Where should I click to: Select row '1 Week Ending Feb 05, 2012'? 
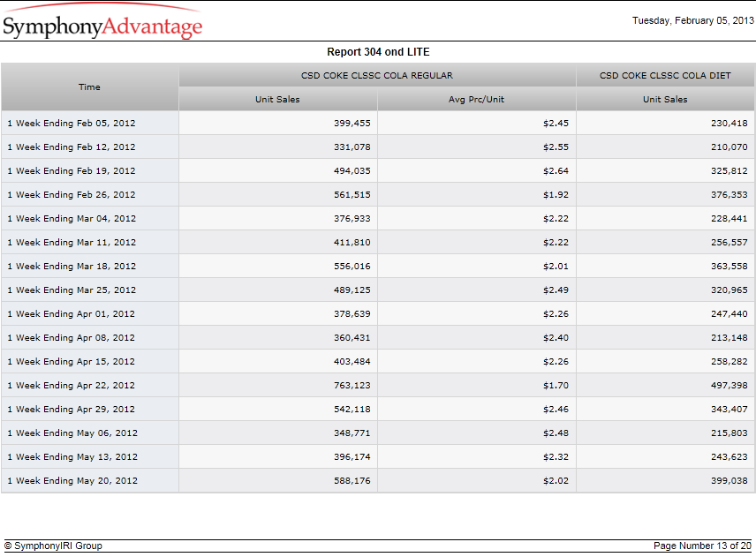(377, 123)
